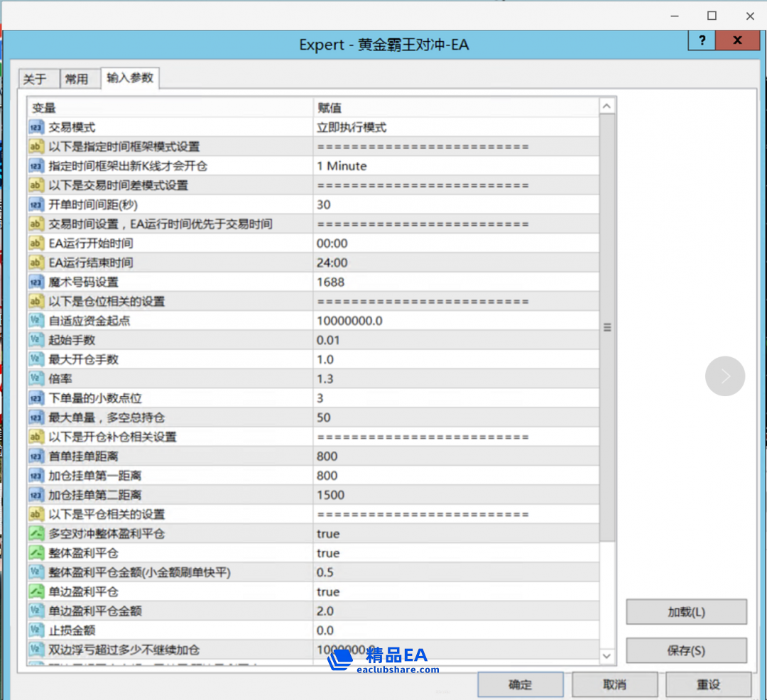Click the icon beside 交易模式 row
Viewport: 767px width, 700px height.
pos(36,128)
